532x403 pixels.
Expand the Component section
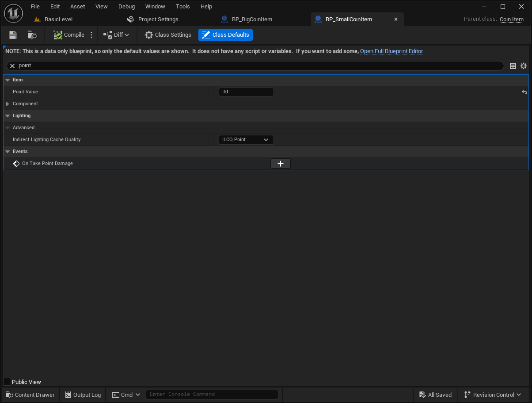click(8, 104)
